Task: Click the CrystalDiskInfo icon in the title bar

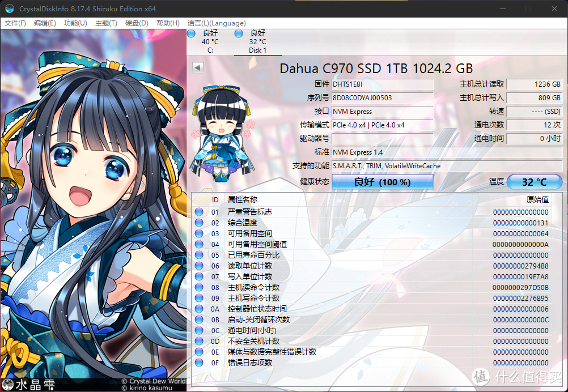Action: pos(9,8)
